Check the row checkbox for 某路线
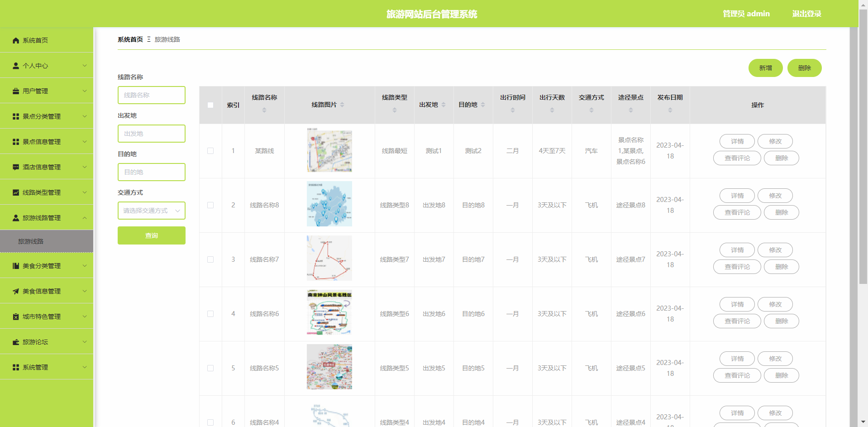Image resolution: width=868 pixels, height=427 pixels. [210, 151]
